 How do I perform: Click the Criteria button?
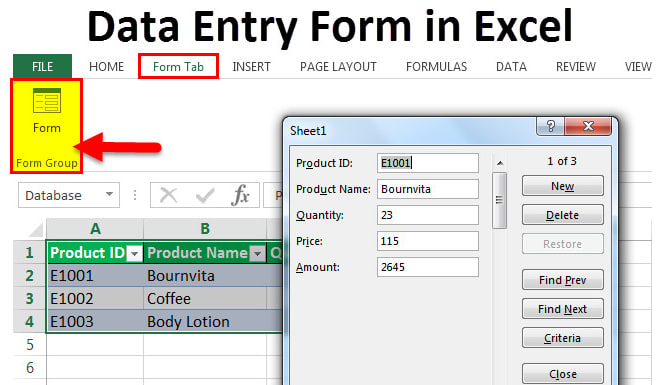[x=563, y=338]
